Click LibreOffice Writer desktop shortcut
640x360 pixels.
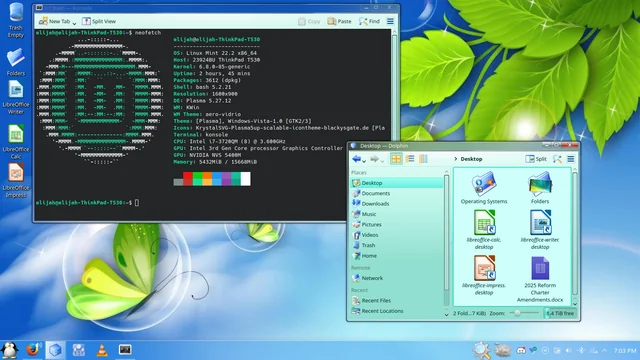pyautogui.click(x=16, y=97)
